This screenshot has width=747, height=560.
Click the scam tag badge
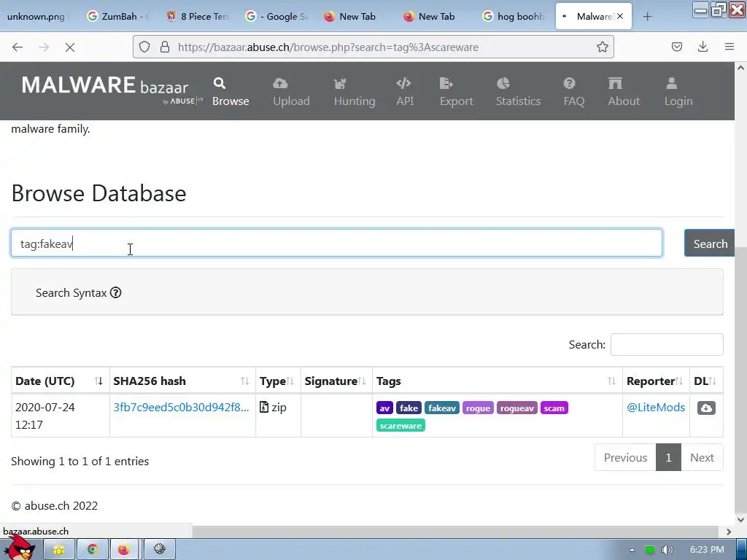(554, 408)
